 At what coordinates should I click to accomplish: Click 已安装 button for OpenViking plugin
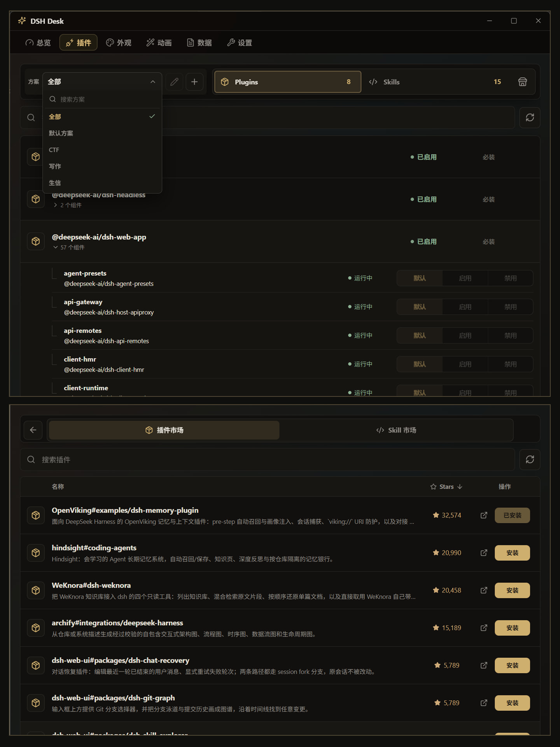coord(512,515)
